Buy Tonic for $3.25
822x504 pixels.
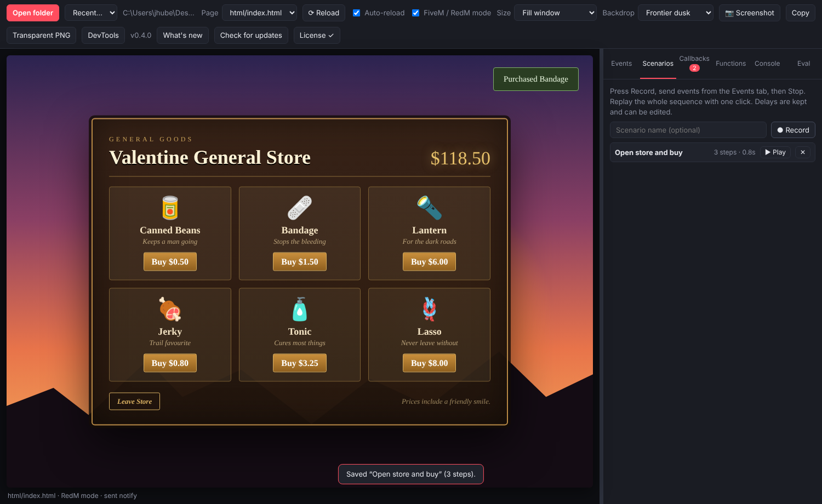(300, 363)
